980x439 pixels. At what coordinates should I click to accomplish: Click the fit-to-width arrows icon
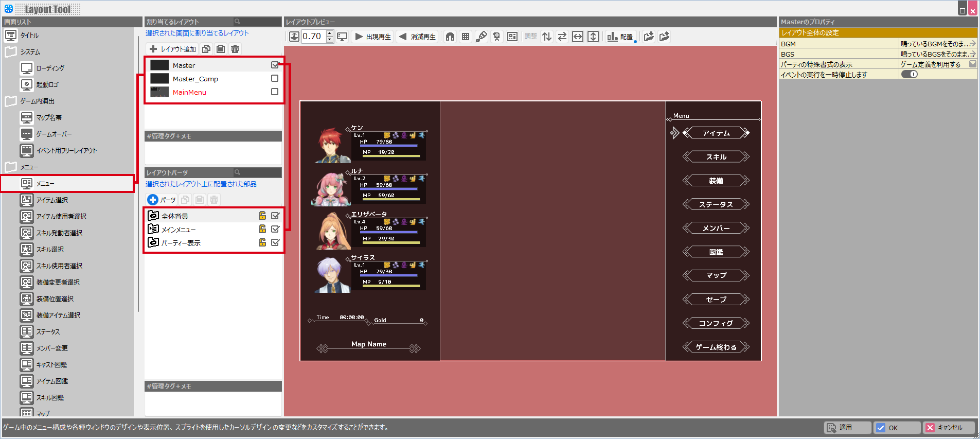click(578, 37)
